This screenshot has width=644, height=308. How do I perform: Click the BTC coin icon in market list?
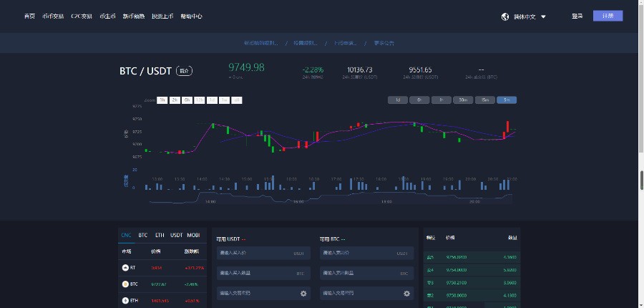point(125,284)
